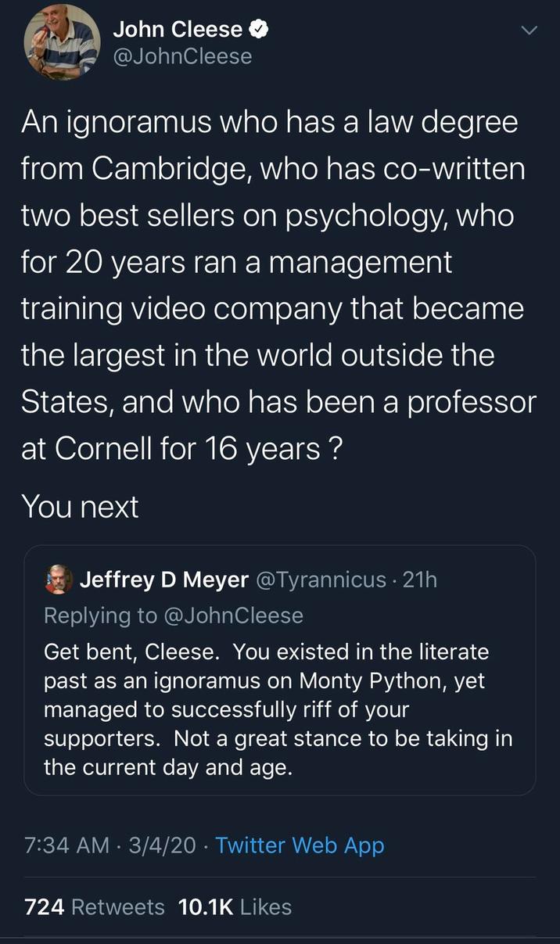Click the John Cleese display name
Viewport: 560px width, 944px height.
178,30
